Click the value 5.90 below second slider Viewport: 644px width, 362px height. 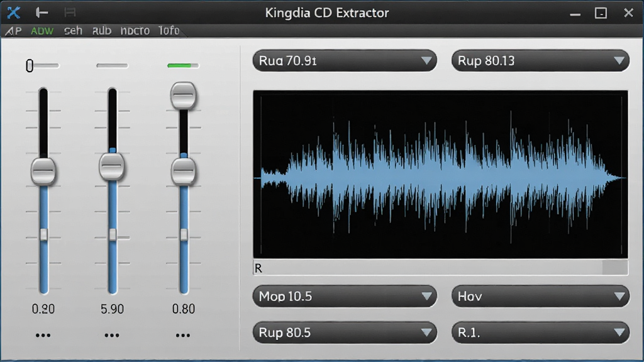[112, 309]
